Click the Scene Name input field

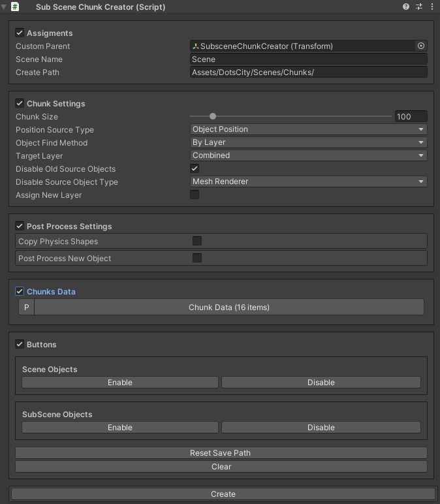point(309,59)
